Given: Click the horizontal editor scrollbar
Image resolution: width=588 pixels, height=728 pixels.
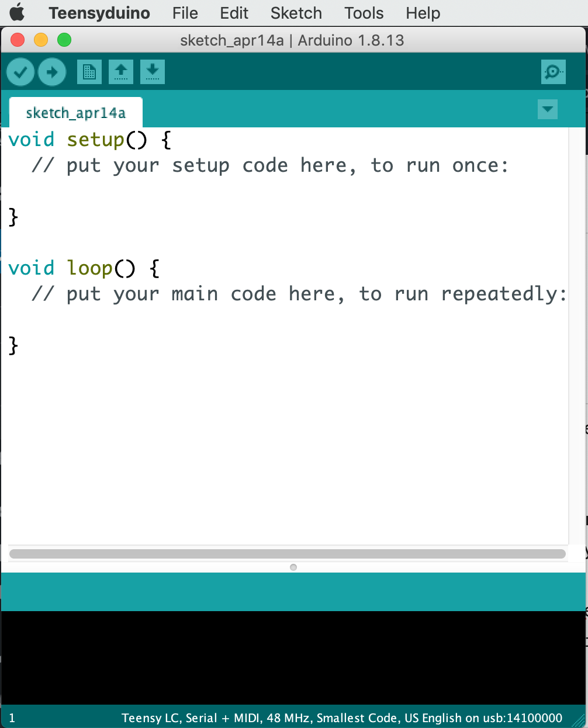Looking at the screenshot, I should coord(288,554).
